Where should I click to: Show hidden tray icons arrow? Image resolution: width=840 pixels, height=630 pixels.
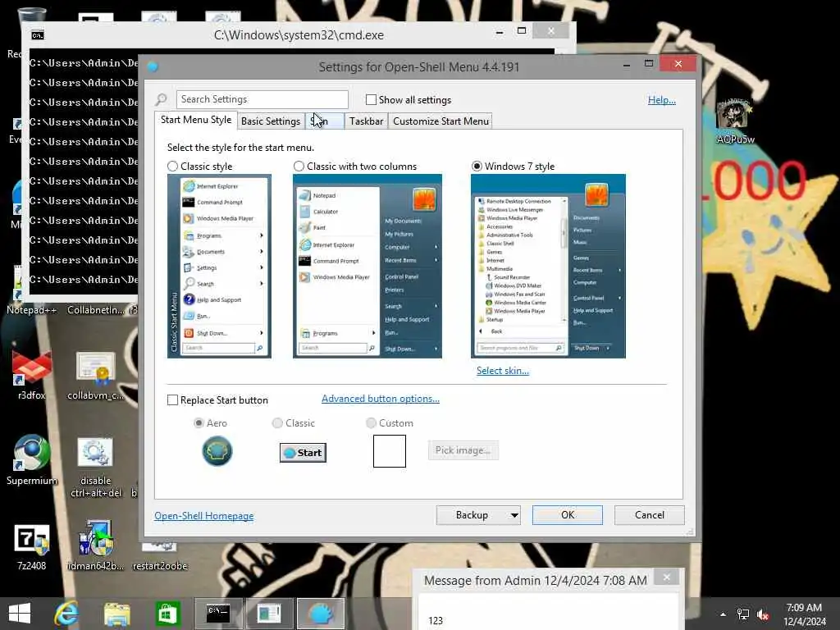(723, 614)
